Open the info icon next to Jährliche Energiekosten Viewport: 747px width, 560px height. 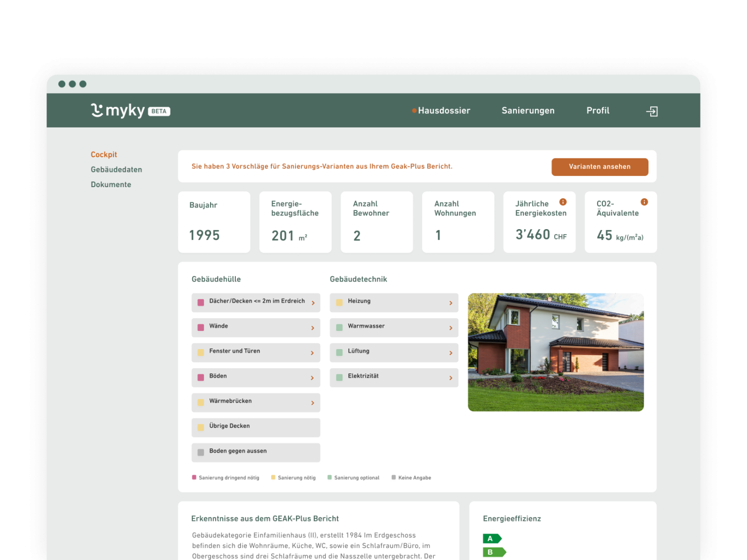pyautogui.click(x=563, y=201)
